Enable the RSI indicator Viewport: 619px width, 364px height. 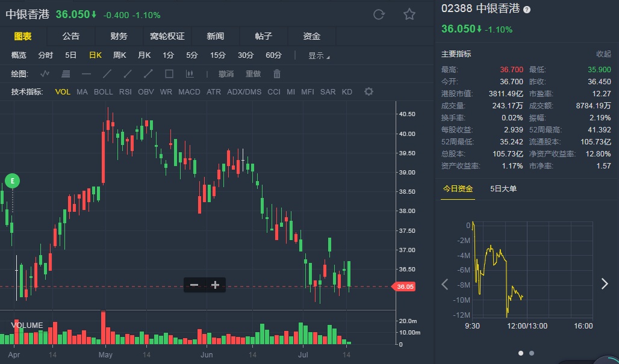tap(125, 92)
